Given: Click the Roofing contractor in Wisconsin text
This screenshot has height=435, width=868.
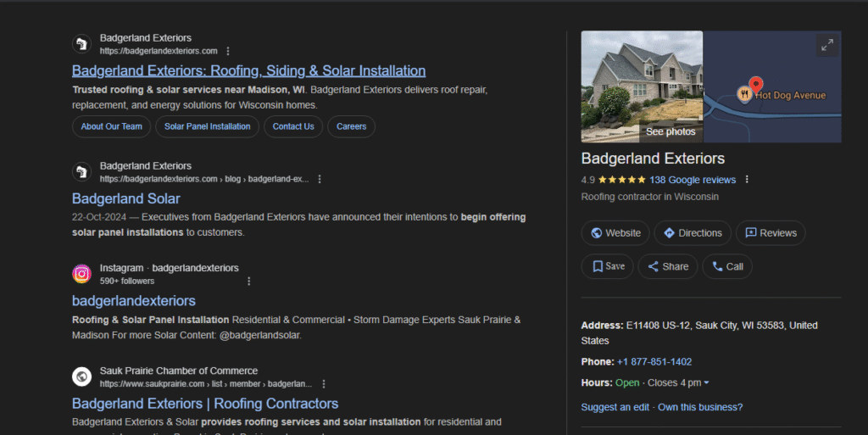Looking at the screenshot, I should tap(650, 197).
